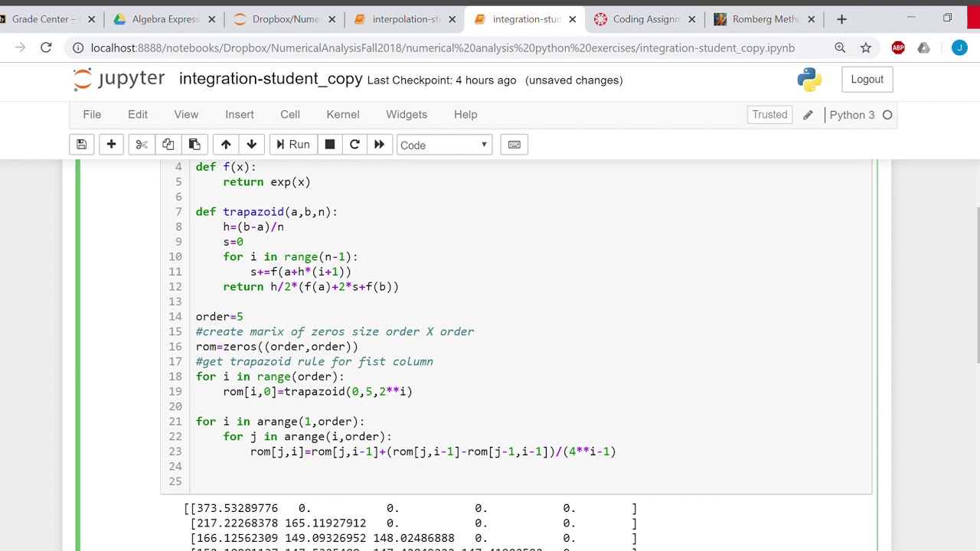Open the Help menu
980x551 pixels.
coord(465,114)
